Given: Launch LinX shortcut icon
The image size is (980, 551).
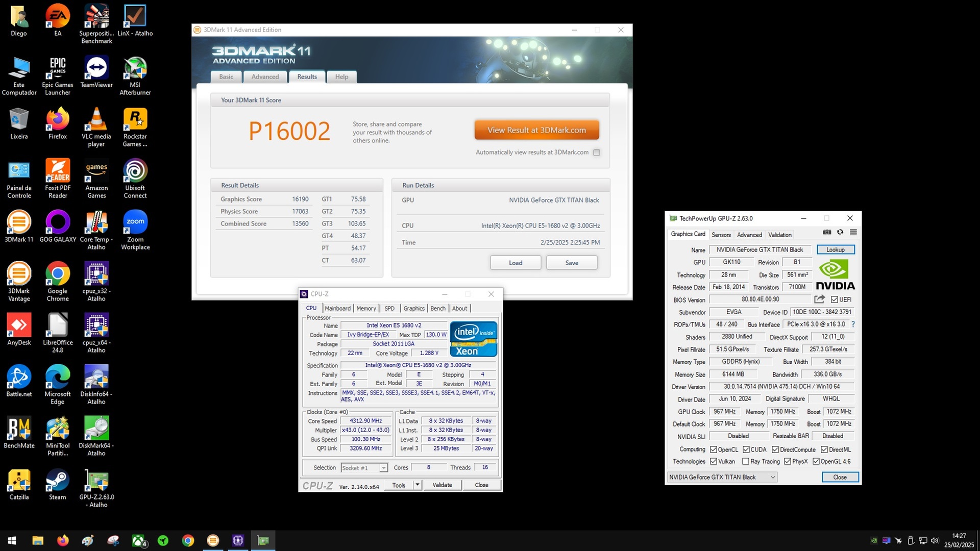Looking at the screenshot, I should pos(135,20).
